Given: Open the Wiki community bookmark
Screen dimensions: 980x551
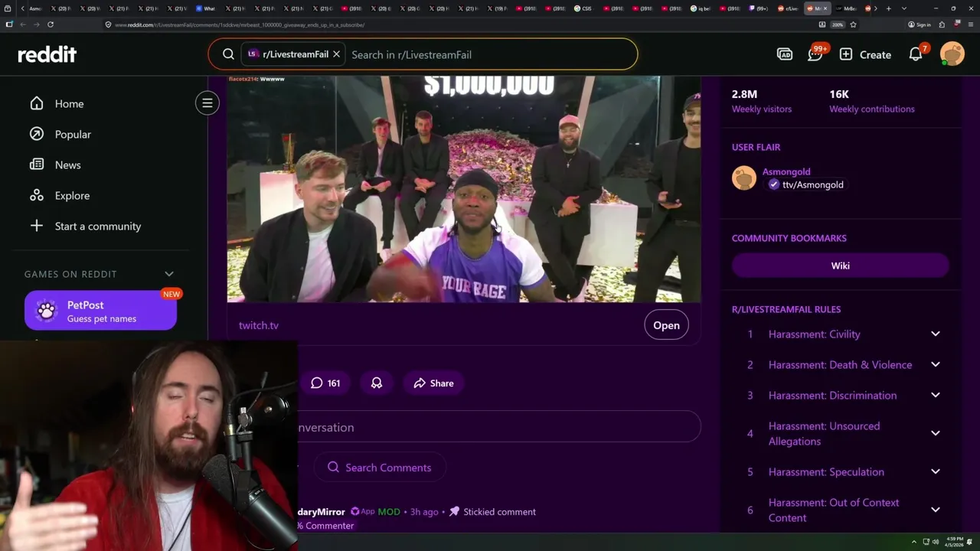Looking at the screenshot, I should [x=841, y=266].
